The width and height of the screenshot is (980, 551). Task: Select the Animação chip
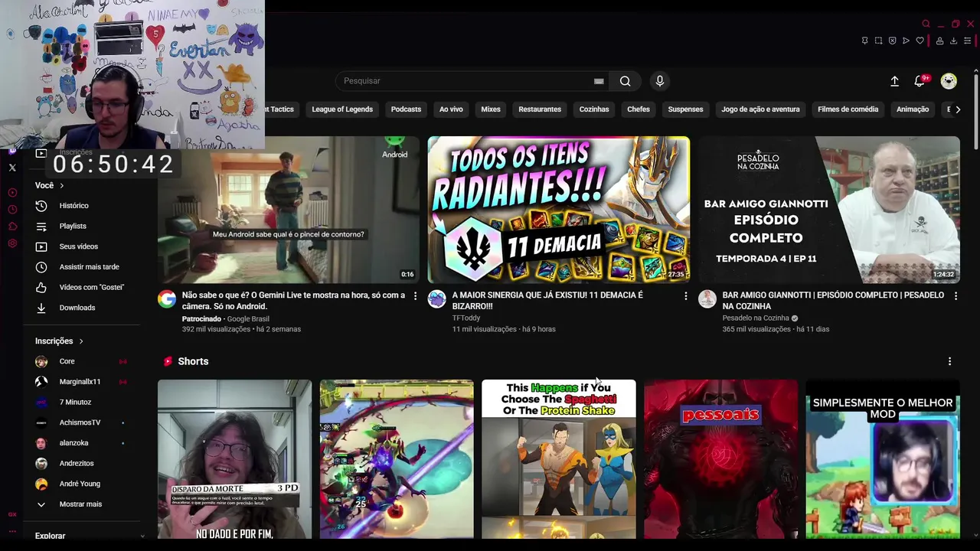click(x=913, y=109)
